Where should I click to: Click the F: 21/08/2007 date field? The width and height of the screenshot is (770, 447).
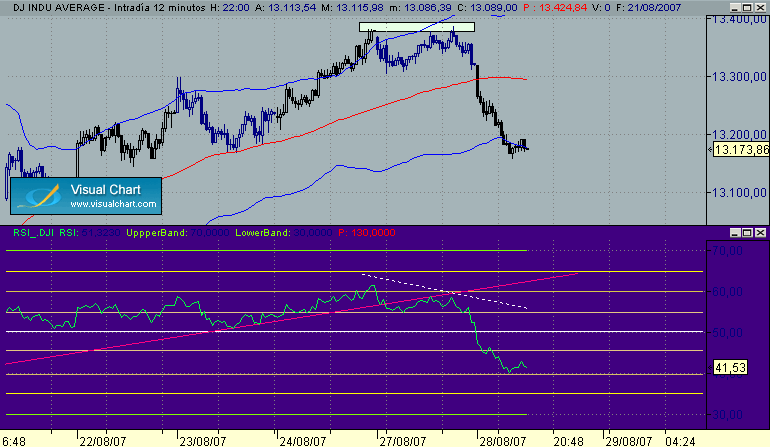pos(648,8)
